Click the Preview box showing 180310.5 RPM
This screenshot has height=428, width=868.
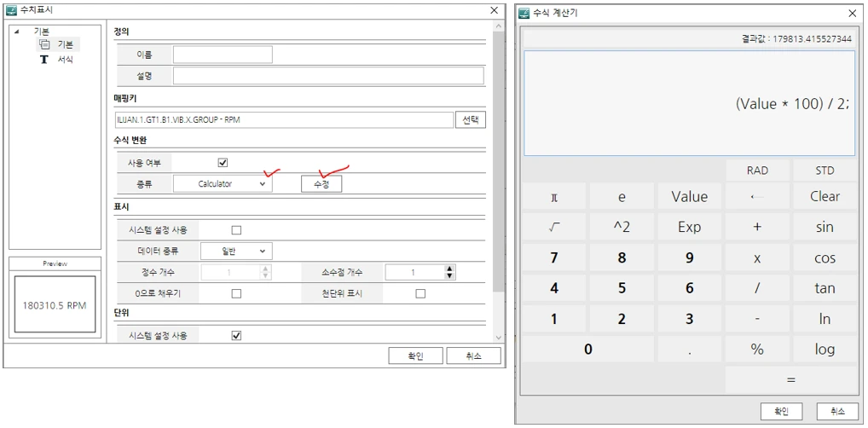tap(55, 304)
